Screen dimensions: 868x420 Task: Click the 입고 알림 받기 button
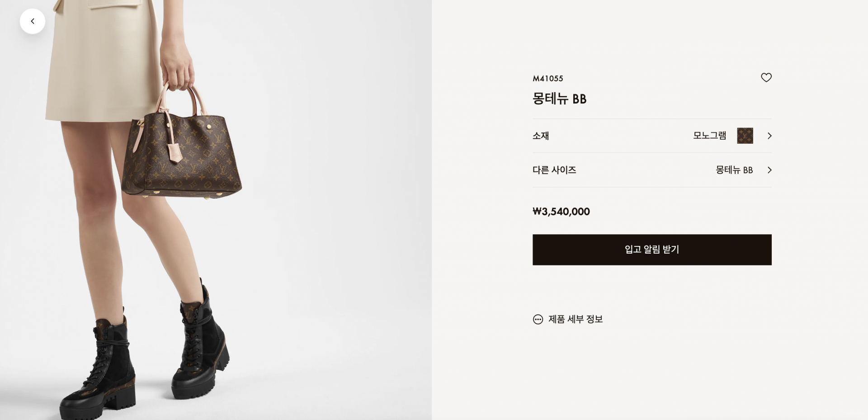pos(652,250)
